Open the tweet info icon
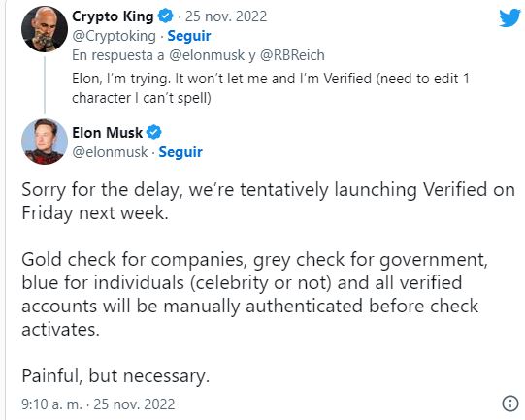Image resolution: width=525 pixels, height=420 pixels. 510,403
